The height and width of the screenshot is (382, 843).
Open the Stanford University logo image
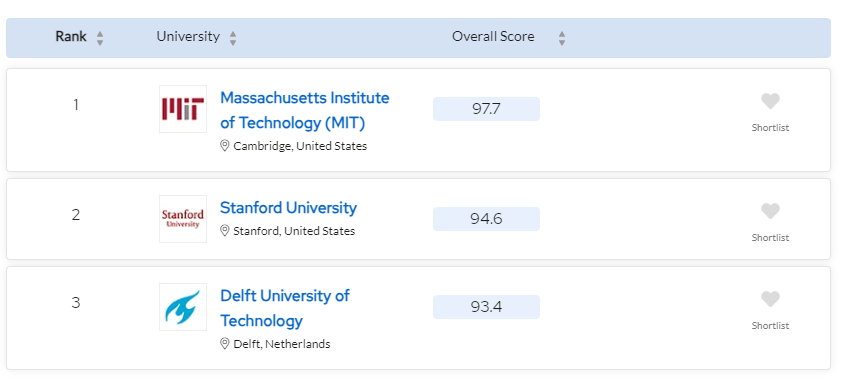(183, 219)
